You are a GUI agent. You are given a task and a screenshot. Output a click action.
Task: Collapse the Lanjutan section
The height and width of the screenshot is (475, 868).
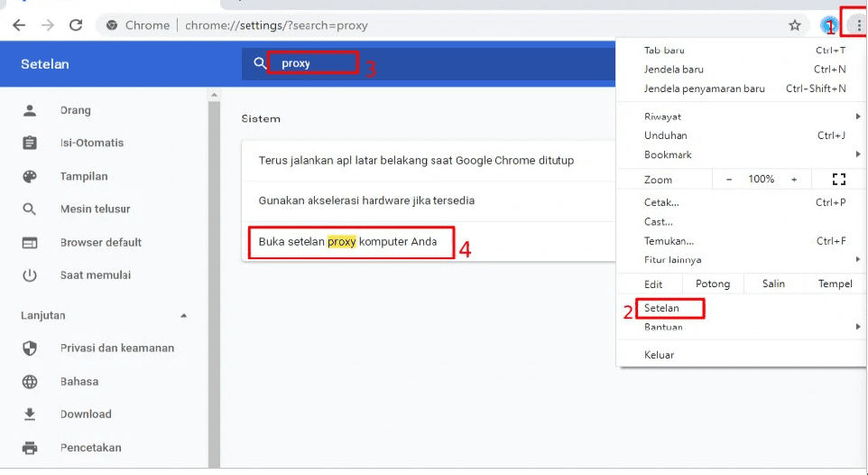[184, 316]
